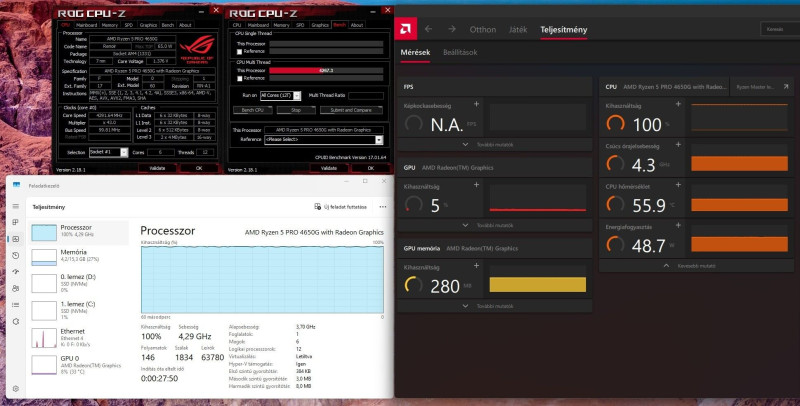800x406 pixels.
Task: Select Memória in Task Manager list
Action: point(80,256)
